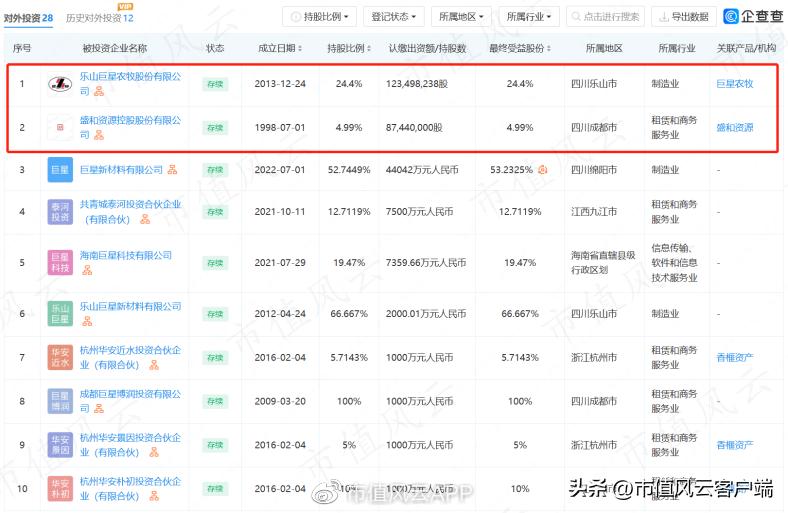This screenshot has width=788, height=513.
Task: Open equity chart icon beside 杭州华安晨因
Action: click(154, 452)
